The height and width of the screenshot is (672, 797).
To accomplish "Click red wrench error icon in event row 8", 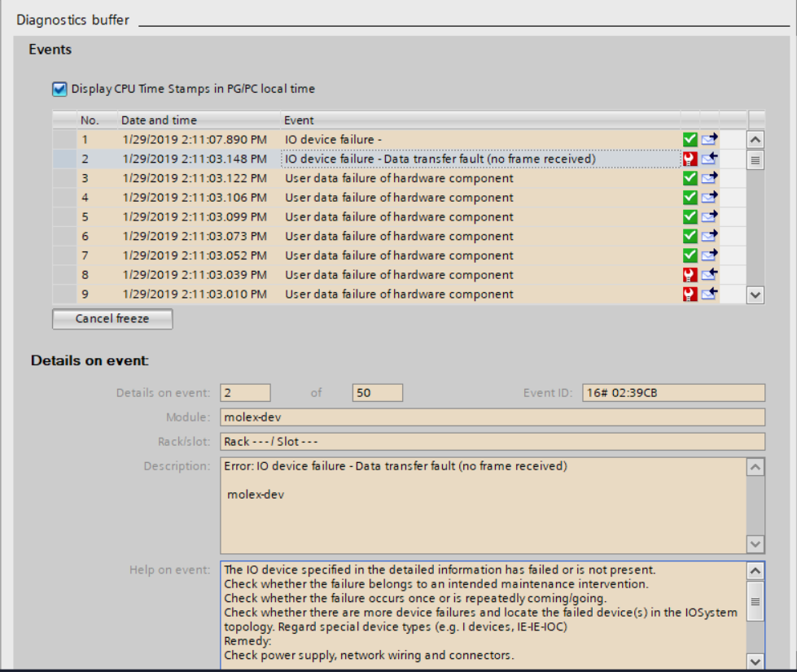I will (690, 274).
